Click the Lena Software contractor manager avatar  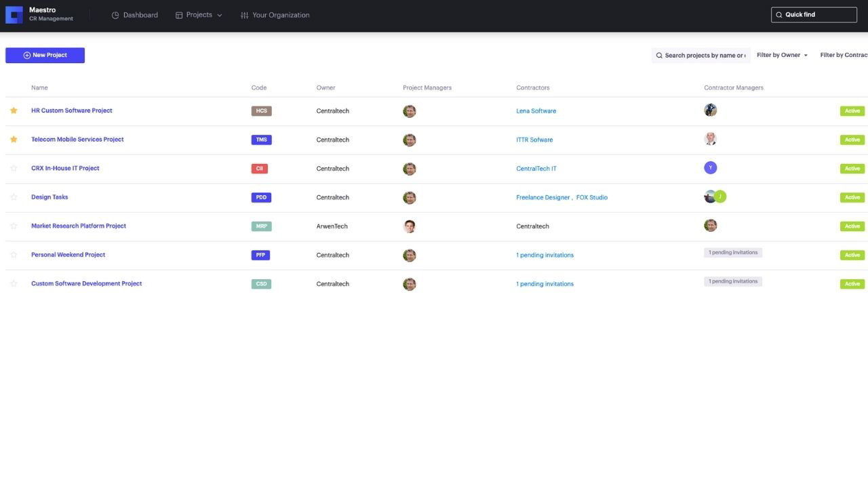pyautogui.click(x=710, y=110)
